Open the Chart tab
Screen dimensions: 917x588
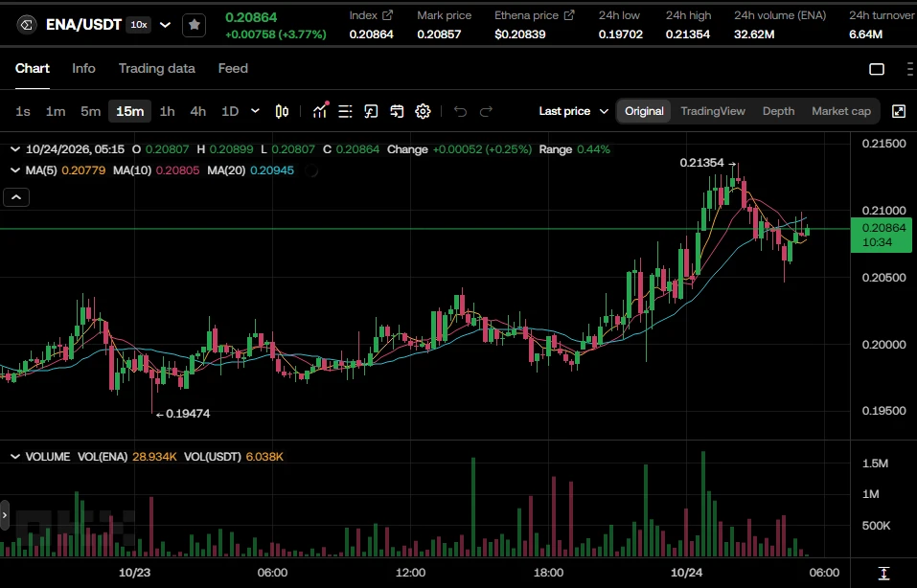(x=33, y=68)
